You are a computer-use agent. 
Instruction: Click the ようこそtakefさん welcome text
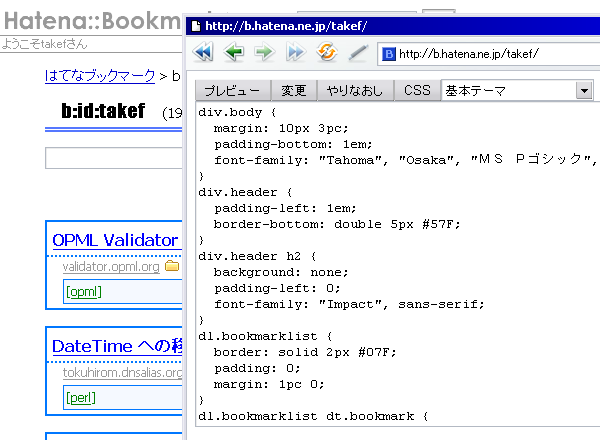44,44
